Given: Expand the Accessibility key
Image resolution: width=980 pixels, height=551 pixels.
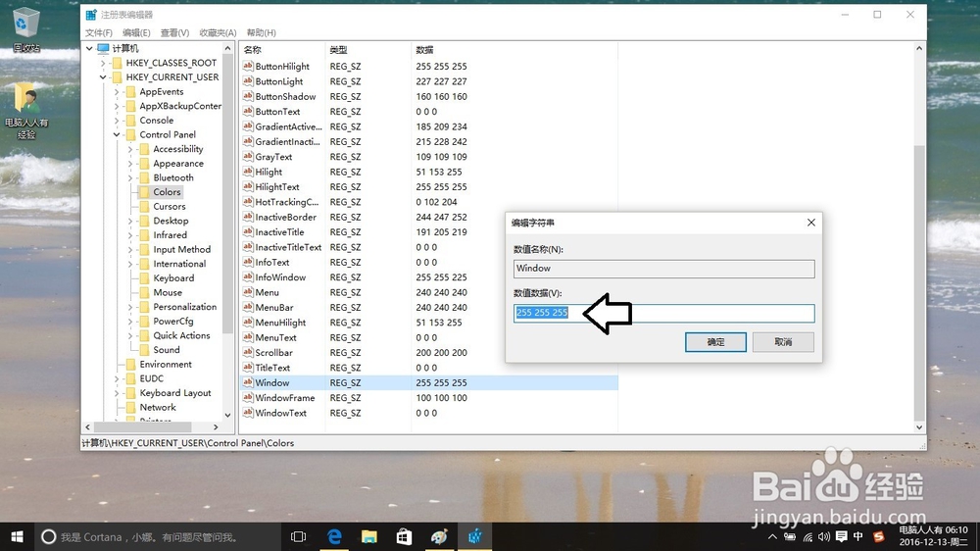Looking at the screenshot, I should click(x=130, y=149).
